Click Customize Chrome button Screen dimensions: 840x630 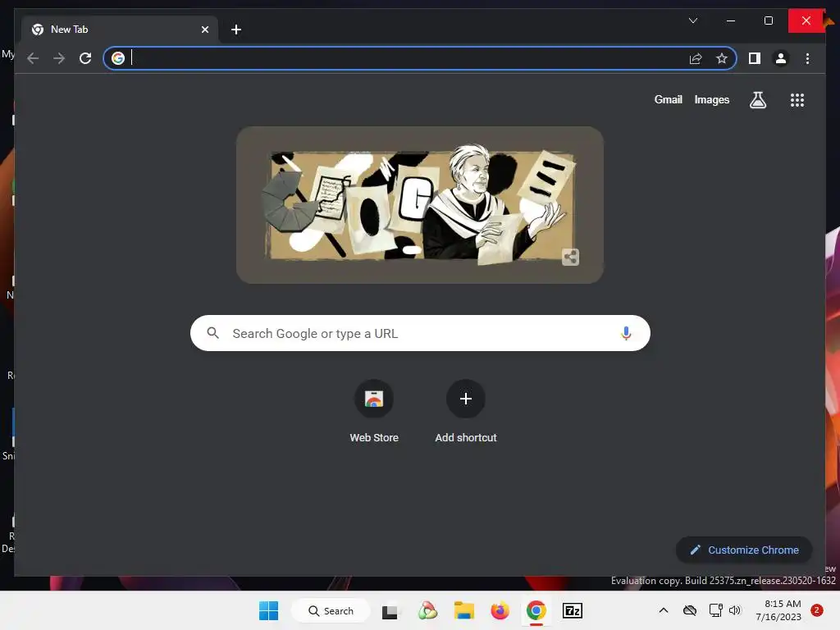click(743, 550)
